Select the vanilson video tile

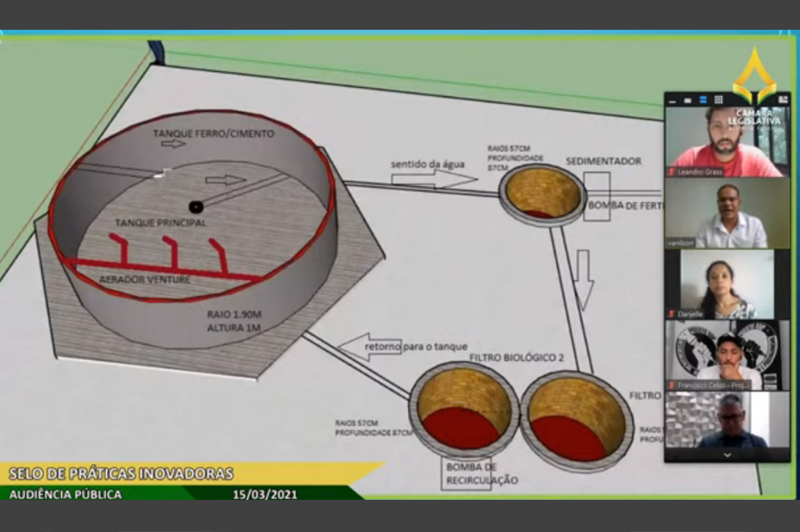click(x=727, y=213)
